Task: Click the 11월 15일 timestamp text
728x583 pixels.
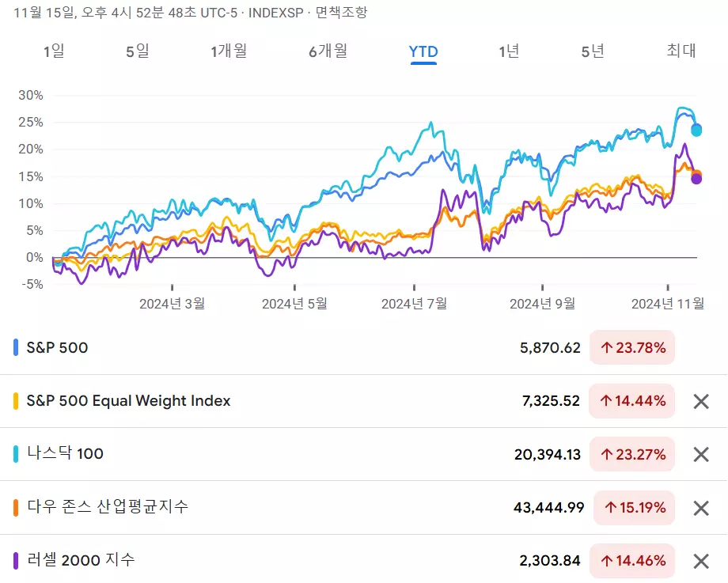Action: (x=125, y=12)
